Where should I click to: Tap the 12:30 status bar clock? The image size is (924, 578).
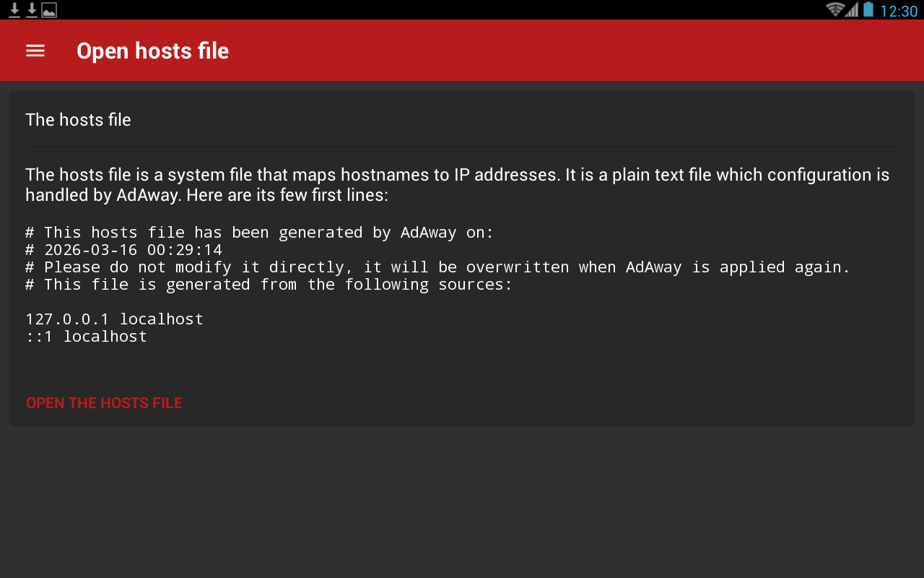[899, 11]
